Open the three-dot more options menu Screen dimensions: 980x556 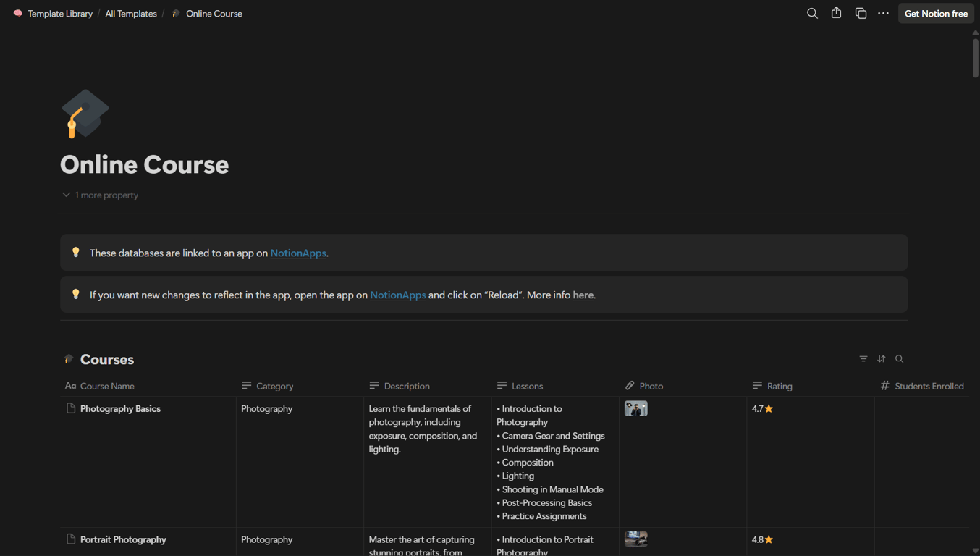(883, 14)
